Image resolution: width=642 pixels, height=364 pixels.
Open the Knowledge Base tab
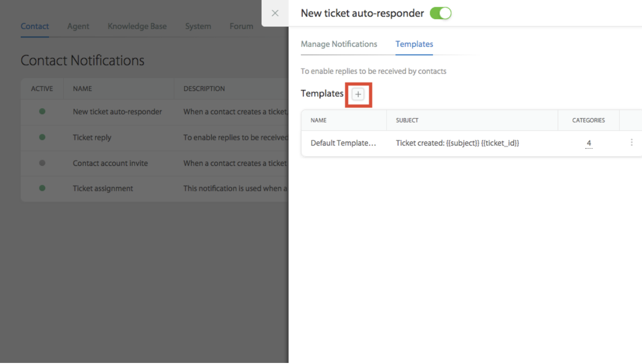click(137, 26)
